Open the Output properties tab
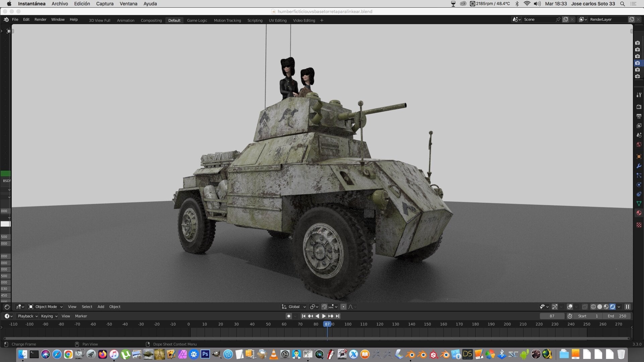The width and height of the screenshot is (644, 362). click(639, 116)
